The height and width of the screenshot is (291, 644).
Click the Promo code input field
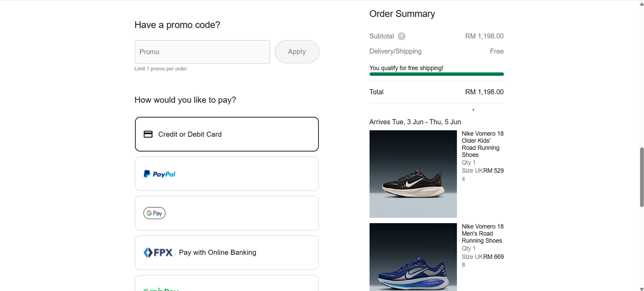point(202,52)
